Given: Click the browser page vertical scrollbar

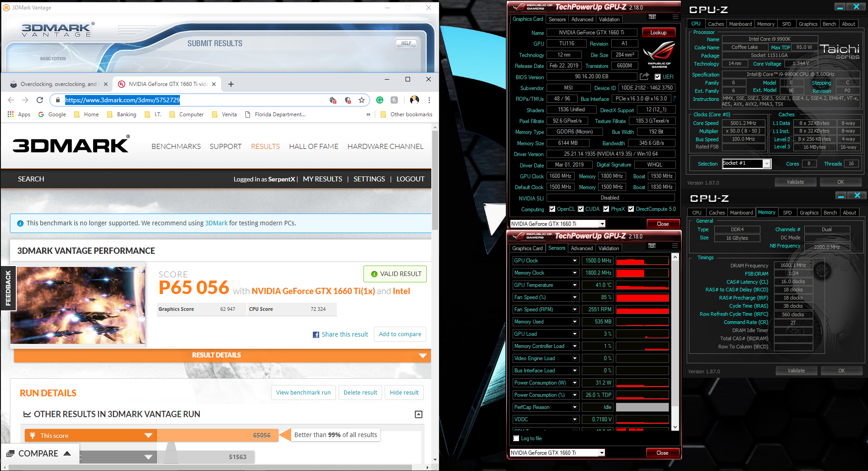Looking at the screenshot, I should [x=435, y=181].
